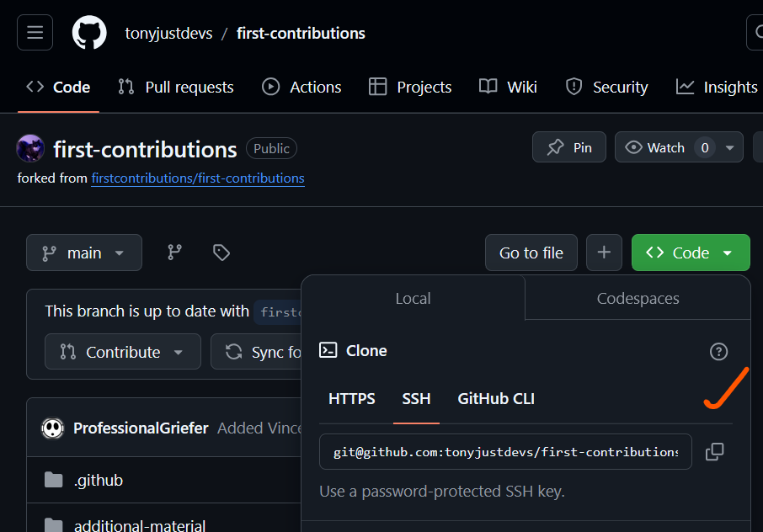Open the Actions tab
Image resolution: width=763 pixels, height=532 pixels.
click(301, 87)
